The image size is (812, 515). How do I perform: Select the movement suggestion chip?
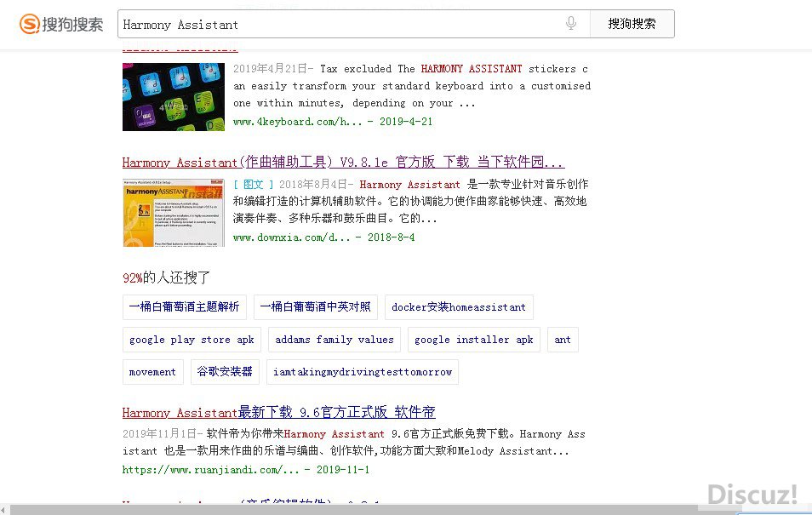tap(152, 372)
